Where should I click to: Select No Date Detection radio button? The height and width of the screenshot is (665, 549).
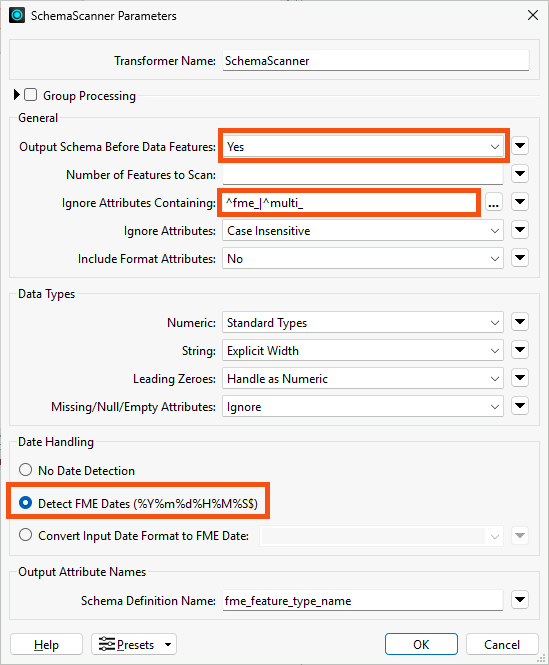(x=25, y=470)
